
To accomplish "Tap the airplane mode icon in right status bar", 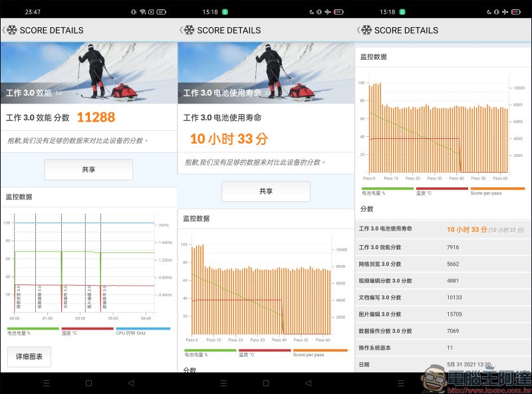I will pos(505,12).
